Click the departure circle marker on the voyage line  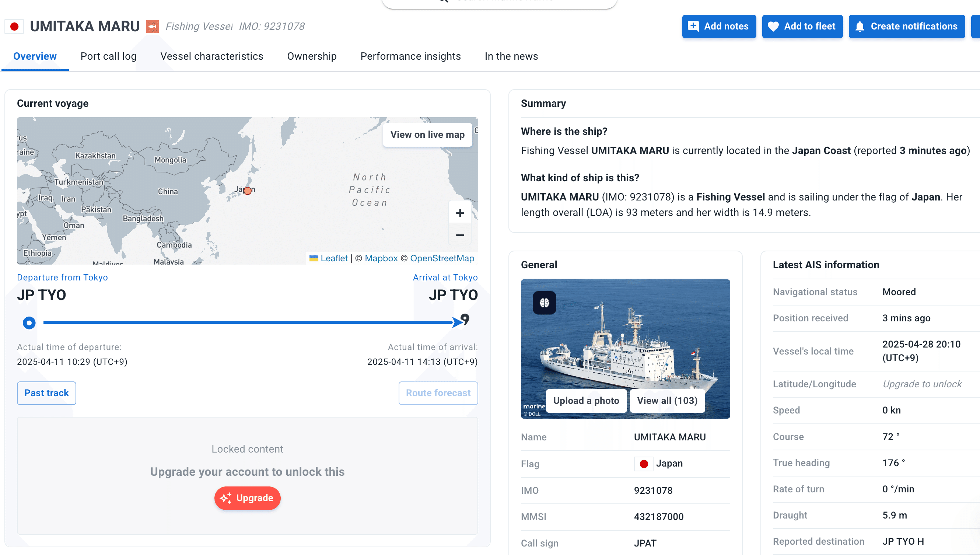tap(29, 323)
